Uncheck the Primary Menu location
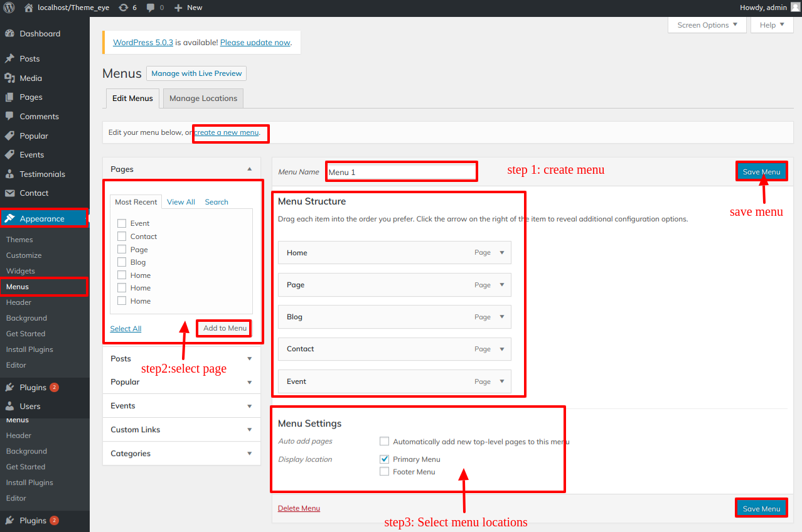This screenshot has height=532, width=802. 385,459
